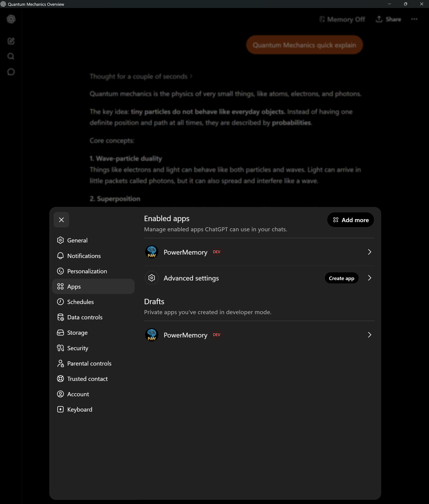
Task: Click the Account profile icon
Action: coord(60,394)
